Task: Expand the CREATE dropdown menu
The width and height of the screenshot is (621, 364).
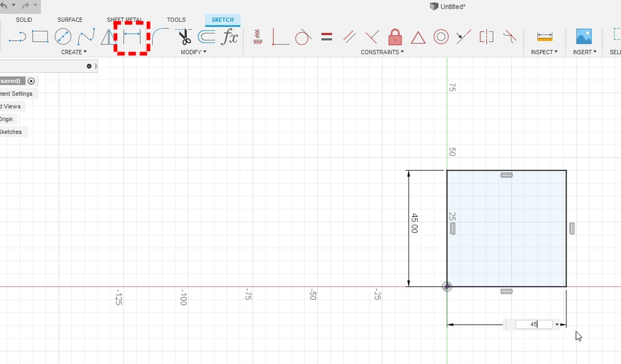Action: (x=74, y=52)
